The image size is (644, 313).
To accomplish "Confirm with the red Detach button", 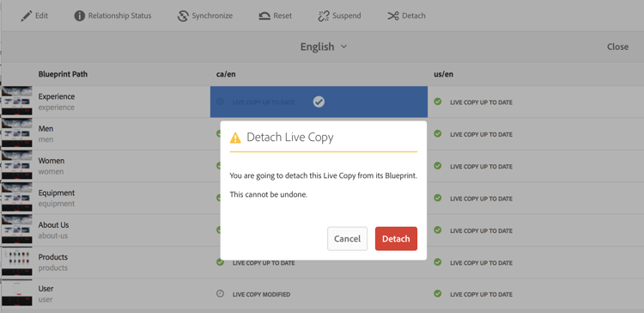I will 396,238.
